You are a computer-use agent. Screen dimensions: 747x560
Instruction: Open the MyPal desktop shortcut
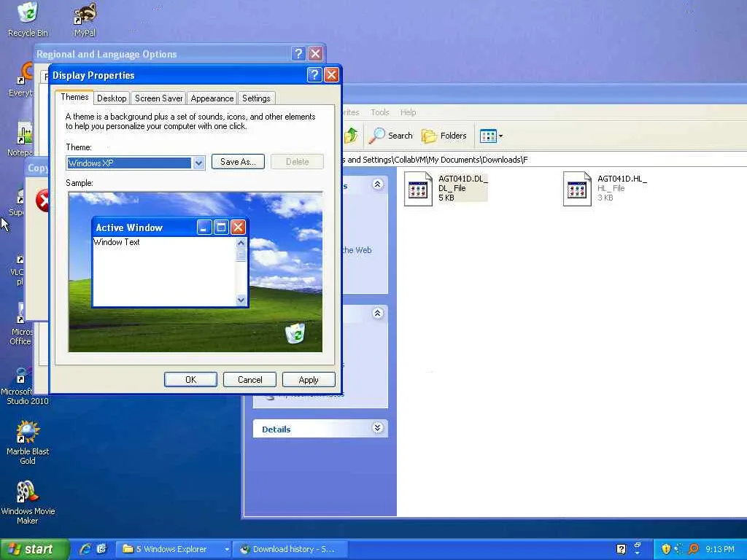click(85, 19)
